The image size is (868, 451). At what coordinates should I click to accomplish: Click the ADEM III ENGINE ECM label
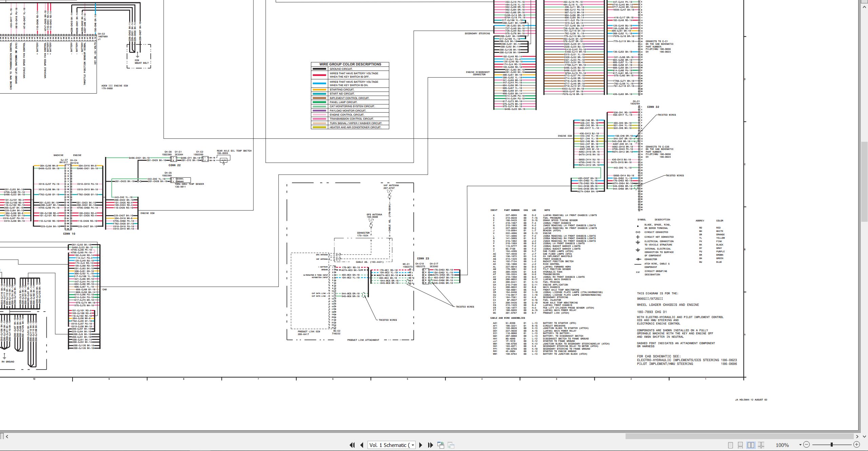point(115,86)
